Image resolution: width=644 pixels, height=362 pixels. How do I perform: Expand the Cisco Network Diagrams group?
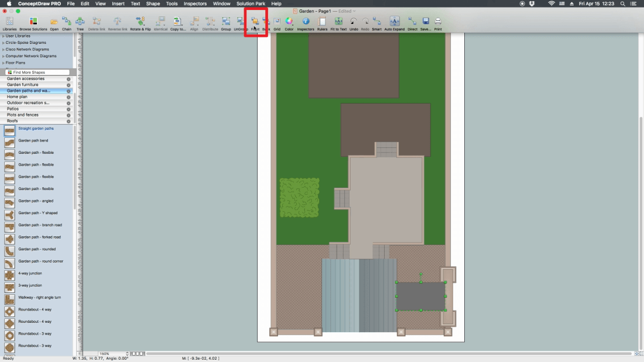[4, 49]
